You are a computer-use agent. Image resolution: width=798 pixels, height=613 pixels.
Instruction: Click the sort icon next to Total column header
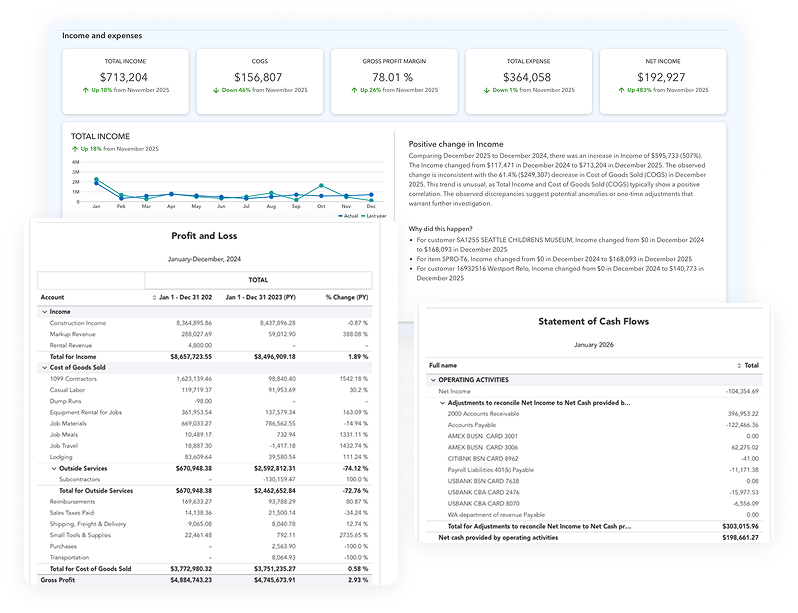738,366
